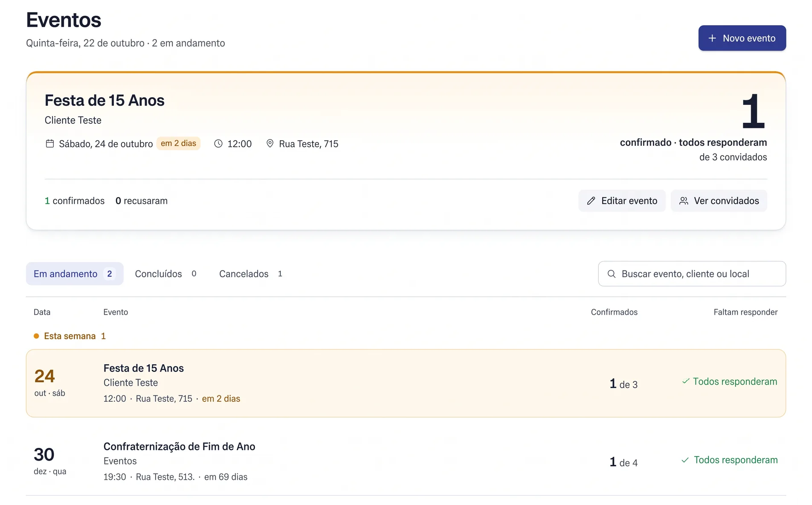Click the date '30 dez · qua'
812x505 pixels.
click(50, 461)
